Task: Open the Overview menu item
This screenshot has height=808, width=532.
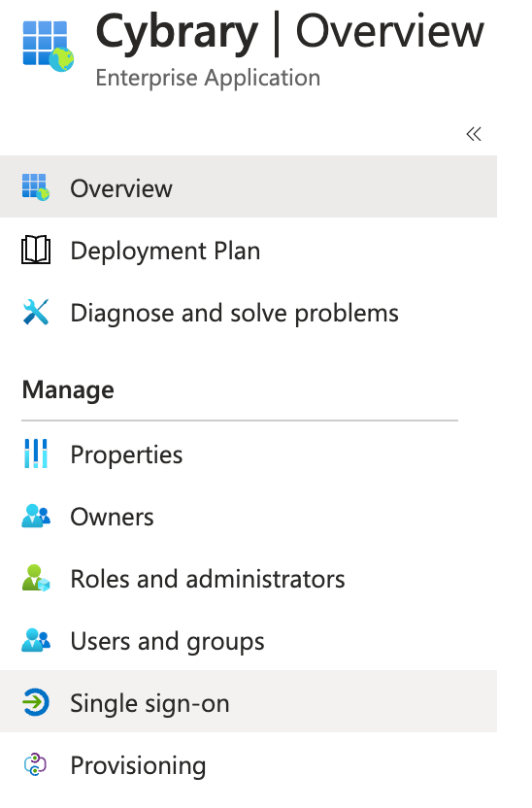Action: coord(249,187)
